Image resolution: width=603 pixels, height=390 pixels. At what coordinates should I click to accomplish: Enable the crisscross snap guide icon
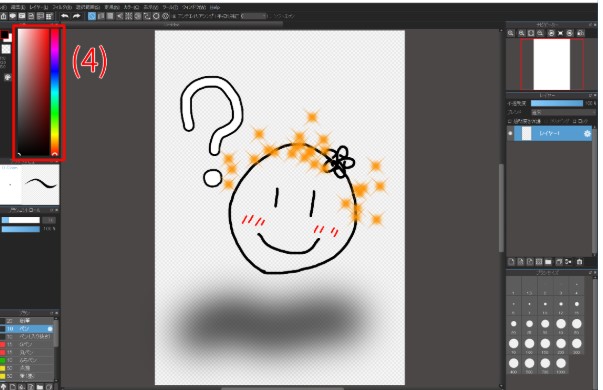click(110, 16)
